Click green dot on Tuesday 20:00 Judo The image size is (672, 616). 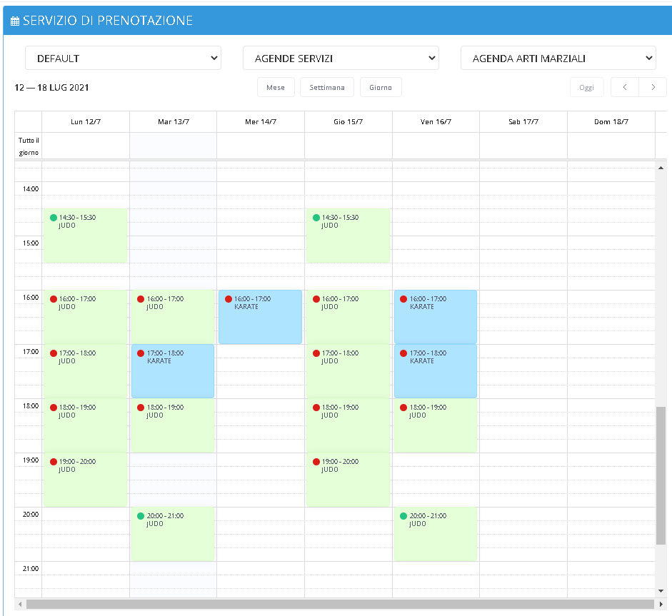(x=141, y=516)
